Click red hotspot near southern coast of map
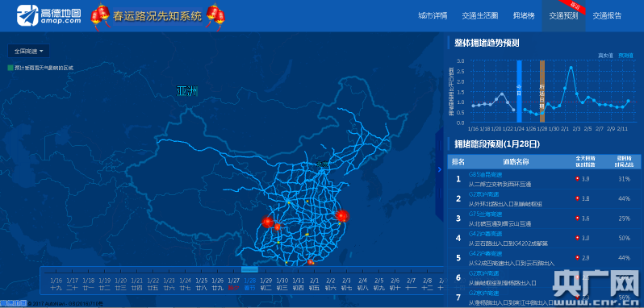The height and width of the screenshot is (308, 644). click(311, 262)
